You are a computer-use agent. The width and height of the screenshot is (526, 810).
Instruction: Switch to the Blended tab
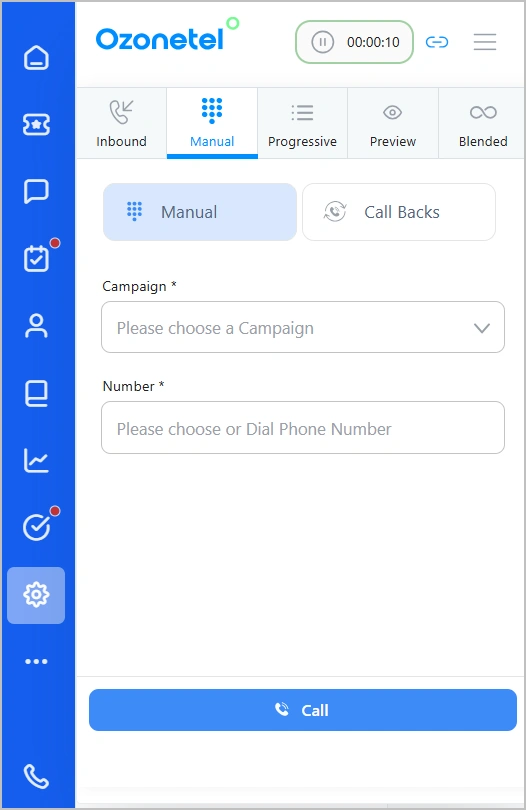(x=483, y=123)
